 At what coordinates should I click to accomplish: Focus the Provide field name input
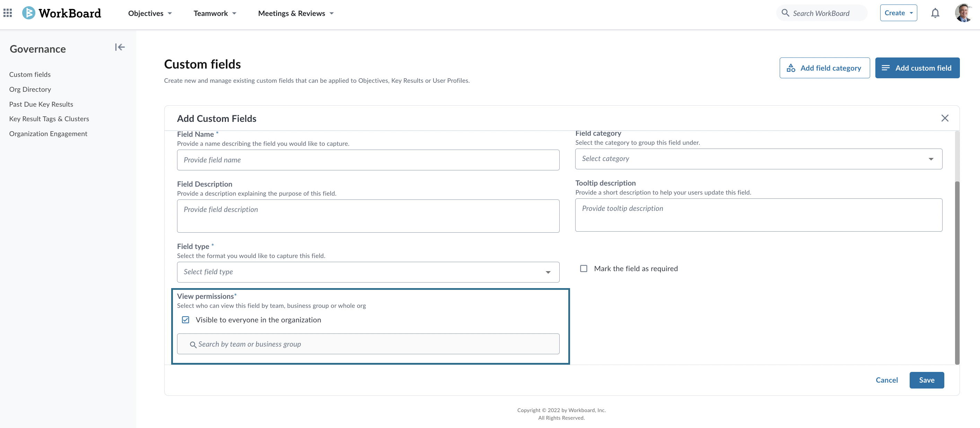368,160
